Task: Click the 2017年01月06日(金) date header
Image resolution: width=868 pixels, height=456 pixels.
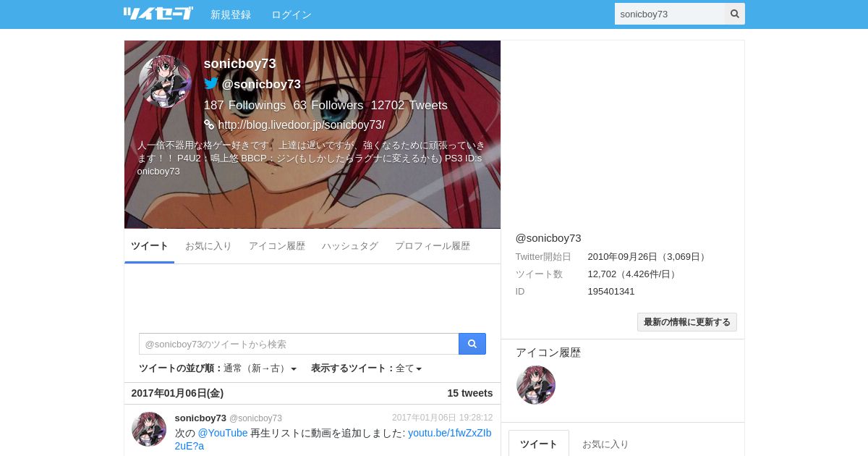Action: [177, 393]
